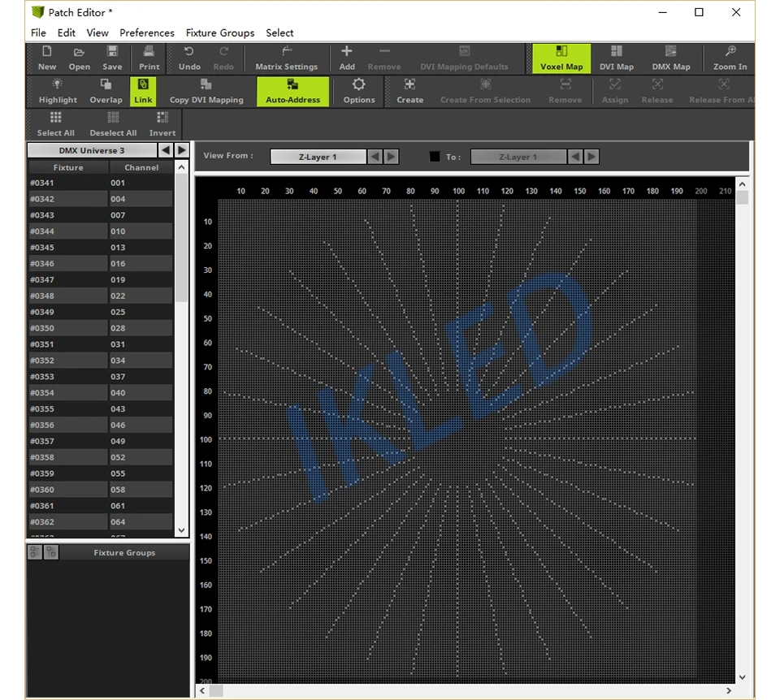Switch to DVI Map view
Image resolution: width=780 pixels, height=700 pixels.
[617, 58]
